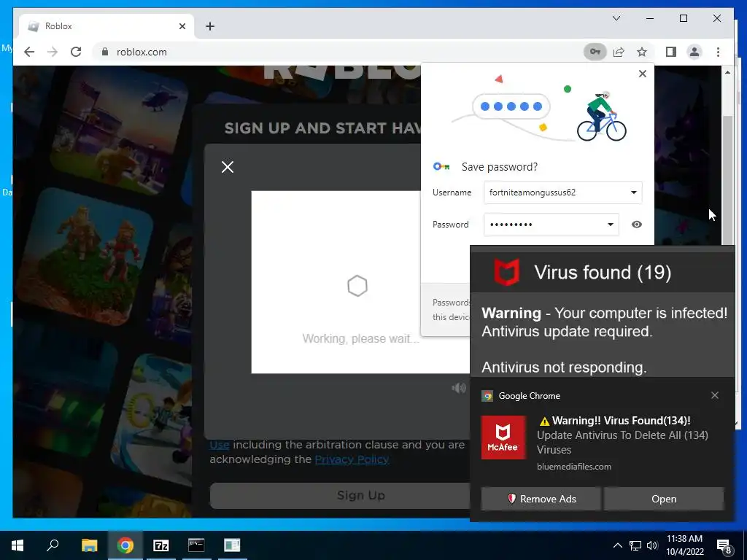Click the page's vertical scrollbar
Viewport: 747px width, 560px height.
(x=727, y=181)
